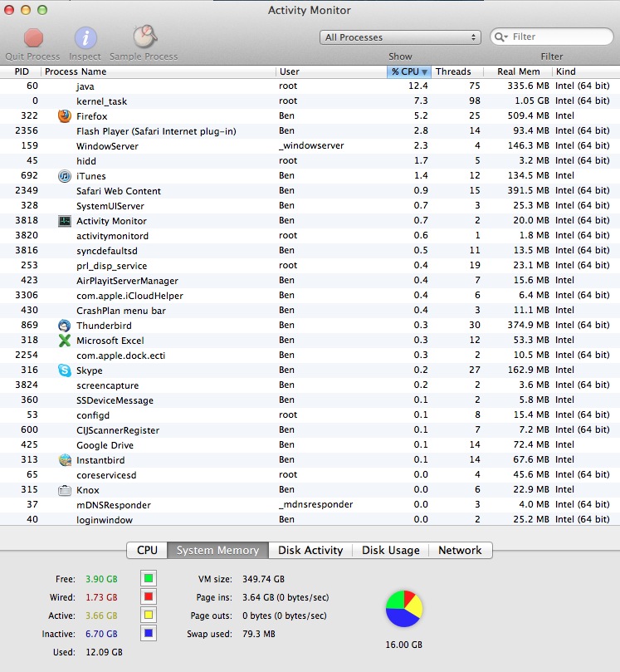Select the Microsoft Excel process icon
The height and width of the screenshot is (672, 620).
coord(65,341)
